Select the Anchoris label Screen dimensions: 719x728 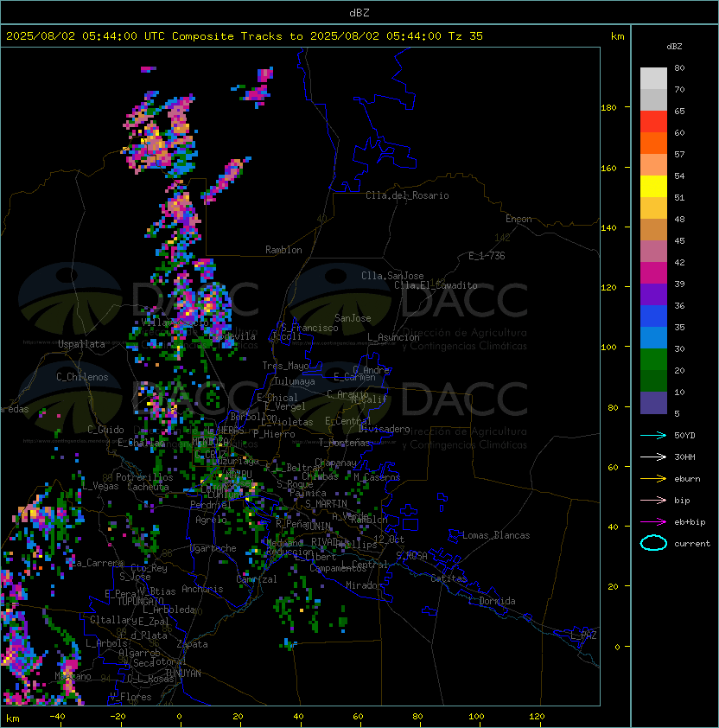(202, 589)
